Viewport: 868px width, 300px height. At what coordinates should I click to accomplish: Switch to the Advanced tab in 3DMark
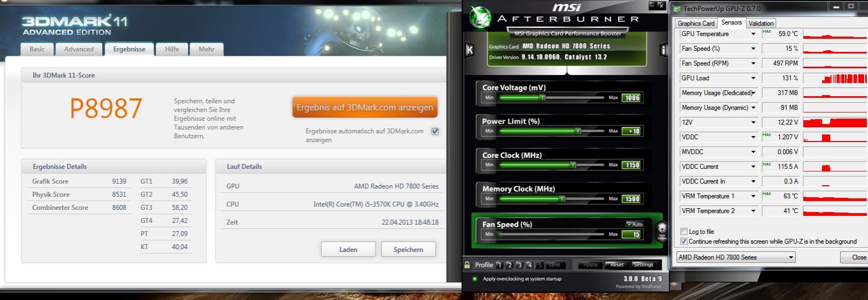[79, 49]
